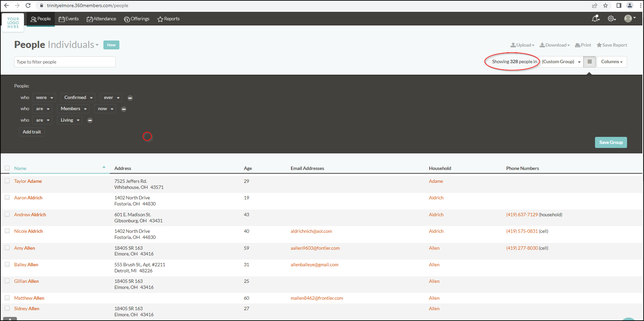Click the Print button
The image size is (644, 321).
pos(583,45)
